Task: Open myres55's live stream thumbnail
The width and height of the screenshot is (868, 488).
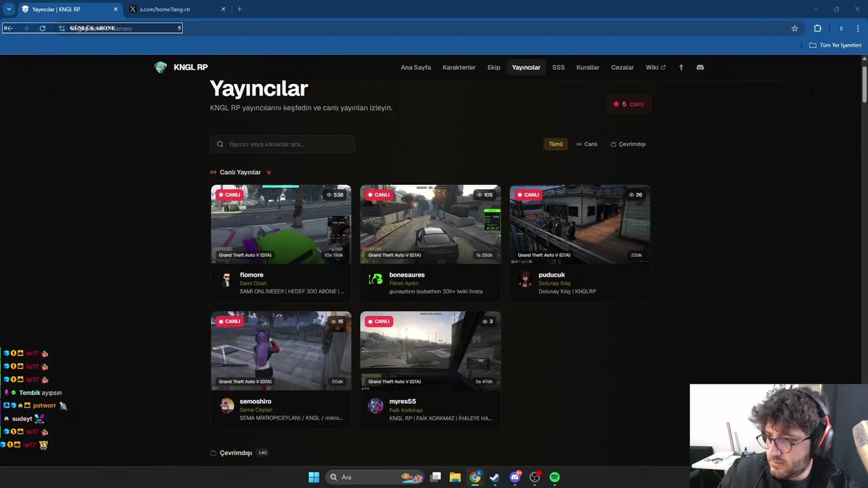Action: coord(431,350)
